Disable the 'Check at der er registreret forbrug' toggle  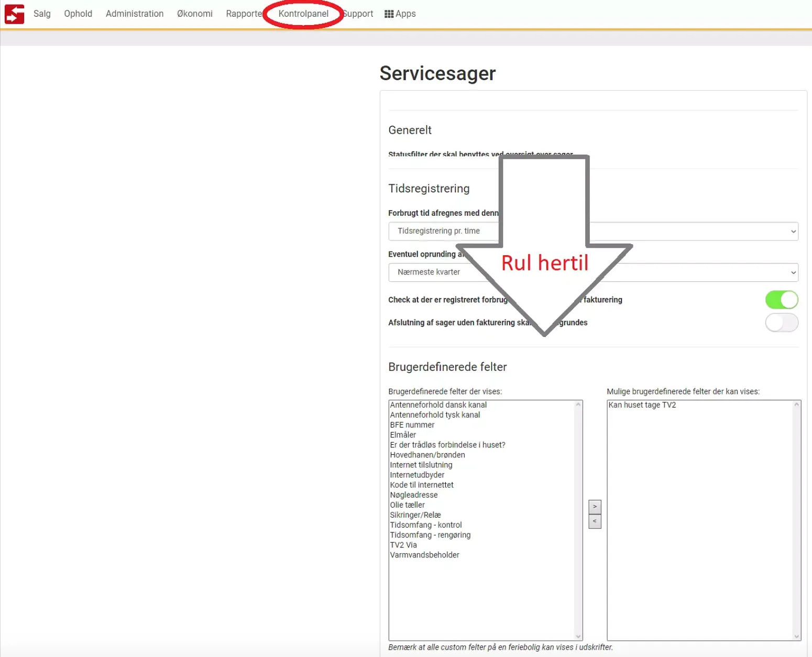(x=782, y=300)
